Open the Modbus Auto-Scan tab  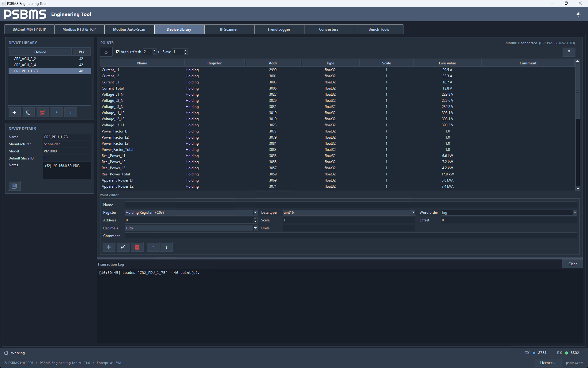(129, 29)
